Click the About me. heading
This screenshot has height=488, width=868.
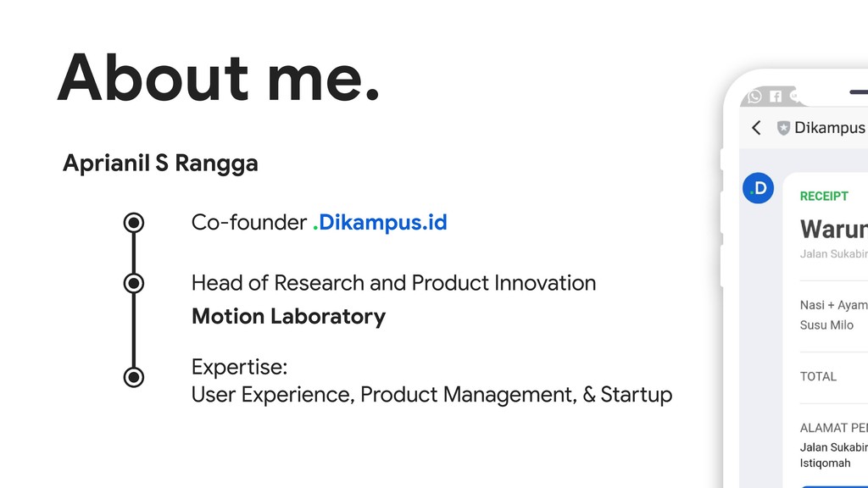point(218,77)
